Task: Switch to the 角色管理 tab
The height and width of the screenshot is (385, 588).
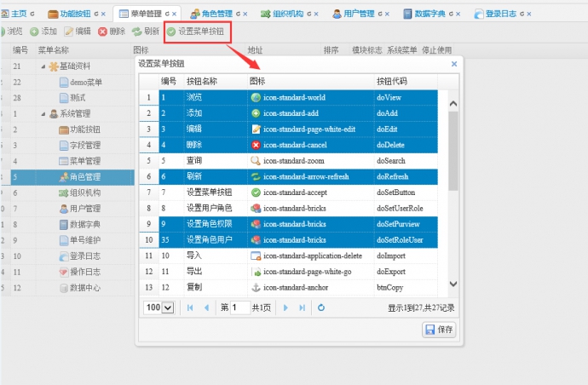Action: tap(216, 14)
